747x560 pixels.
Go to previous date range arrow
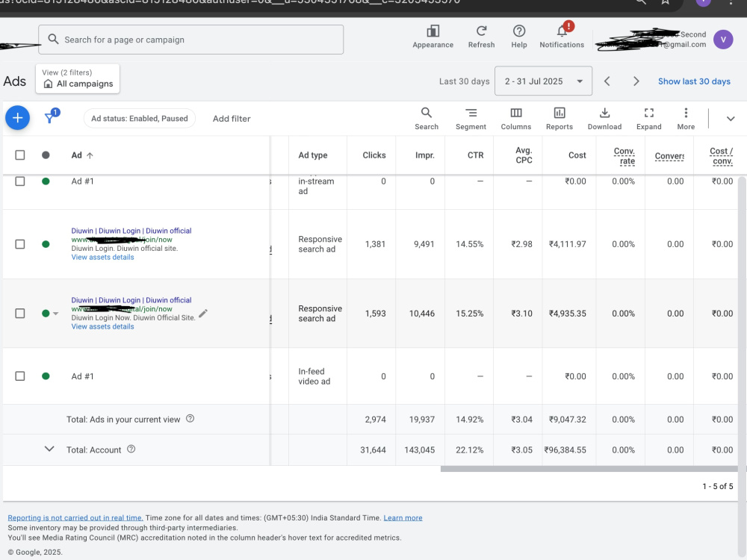(x=607, y=81)
